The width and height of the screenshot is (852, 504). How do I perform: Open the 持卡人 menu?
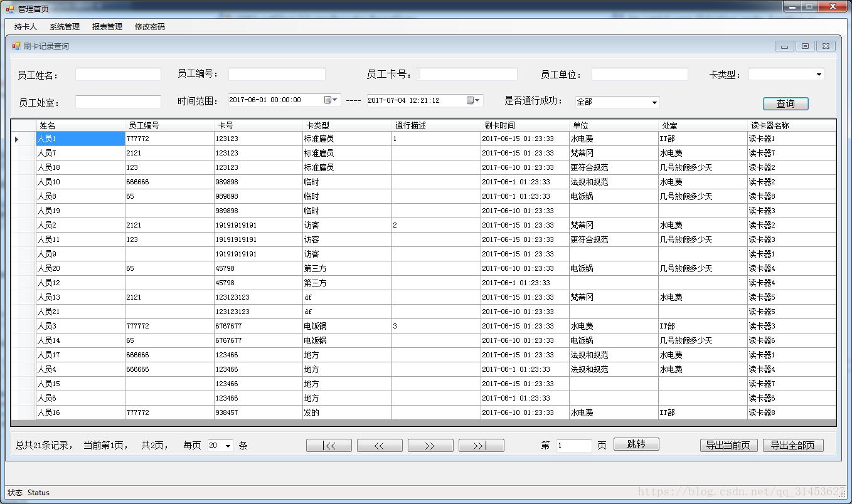pyautogui.click(x=26, y=27)
